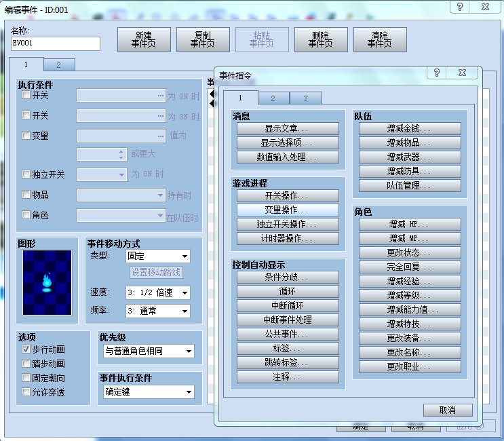Click the 更改职业 command button

coord(410,367)
